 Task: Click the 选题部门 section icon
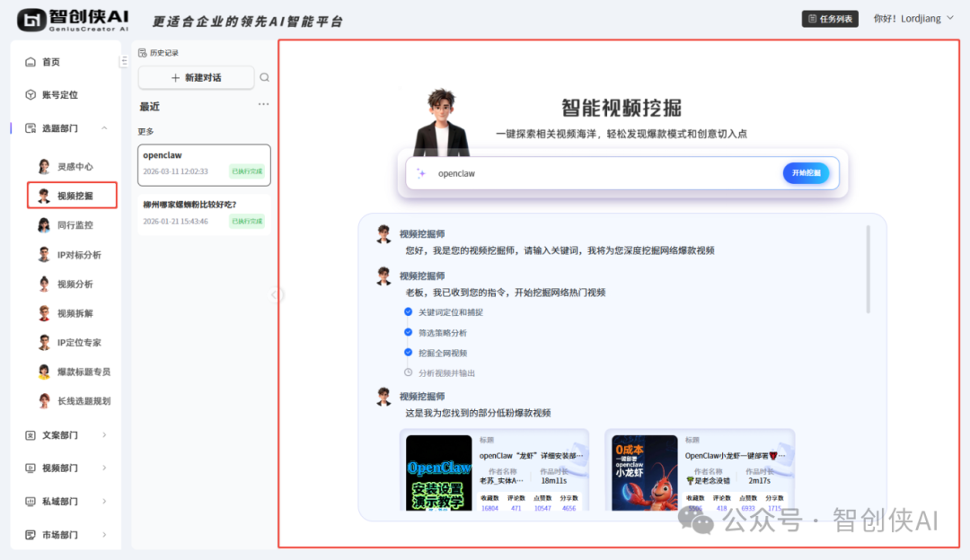coord(31,128)
